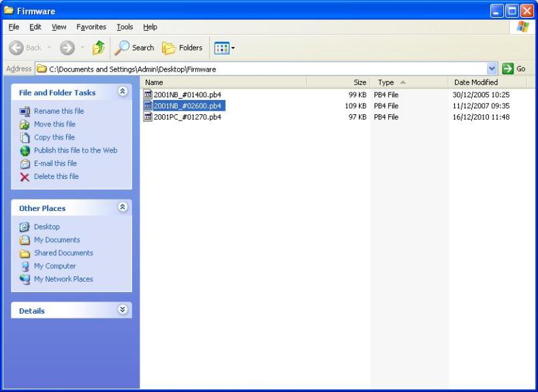
Task: Toggle the Folders pane button
Action: (x=182, y=48)
